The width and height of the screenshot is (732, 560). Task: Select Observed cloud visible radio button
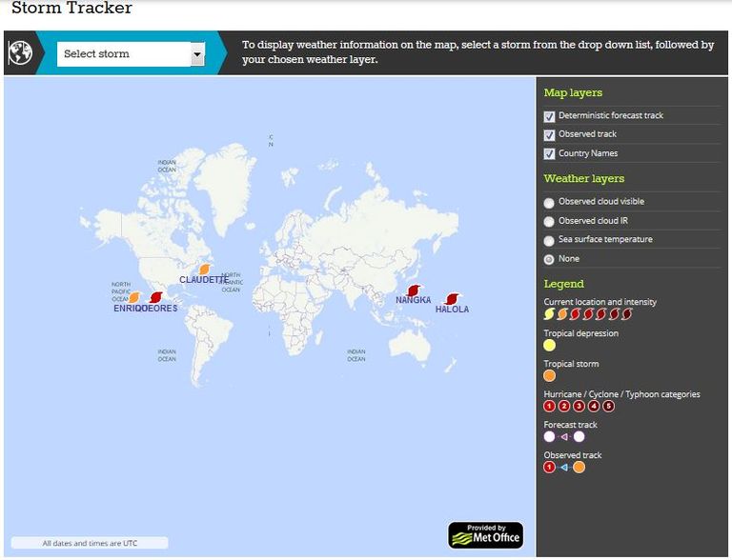pos(549,203)
